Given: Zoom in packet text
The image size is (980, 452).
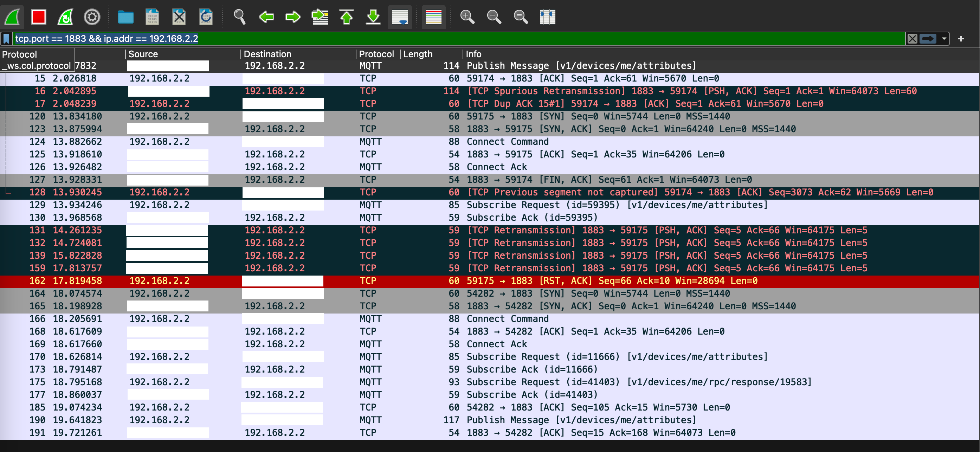Looking at the screenshot, I should [467, 17].
